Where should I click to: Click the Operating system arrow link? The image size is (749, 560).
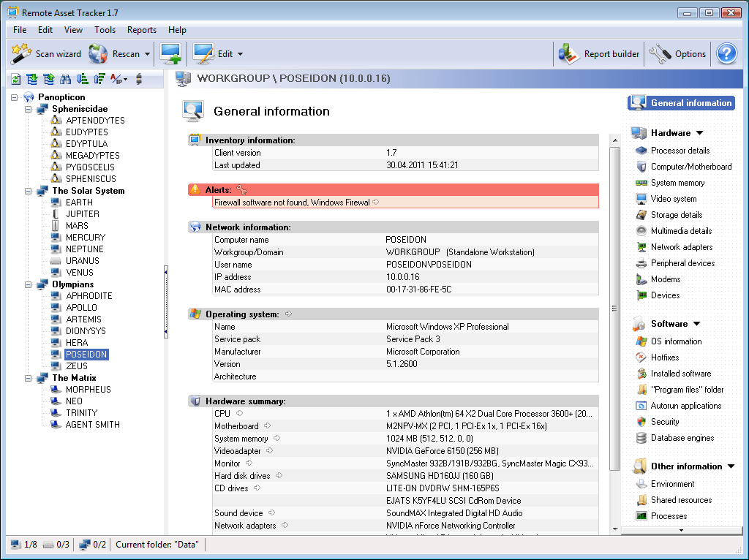(288, 314)
